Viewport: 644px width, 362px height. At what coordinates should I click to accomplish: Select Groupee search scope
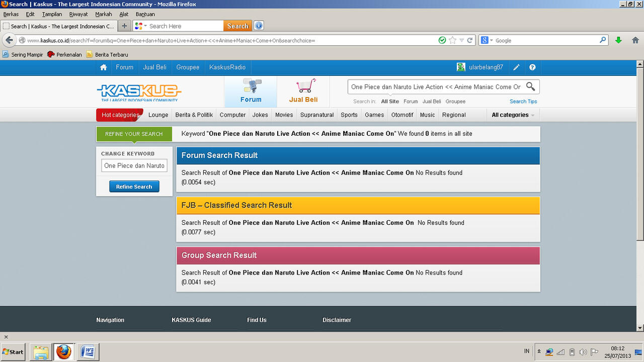455,102
